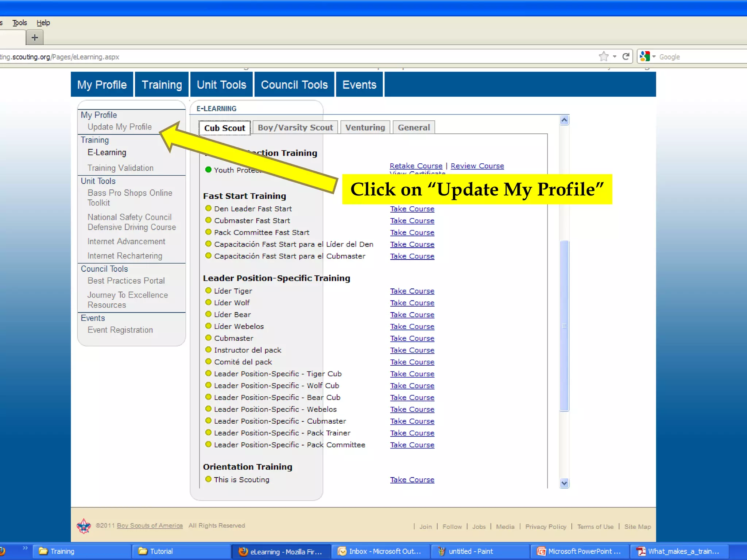Image resolution: width=747 pixels, height=560 pixels.
Task: Open the Inbox Microsoft Outlook taskbar button
Action: (380, 551)
